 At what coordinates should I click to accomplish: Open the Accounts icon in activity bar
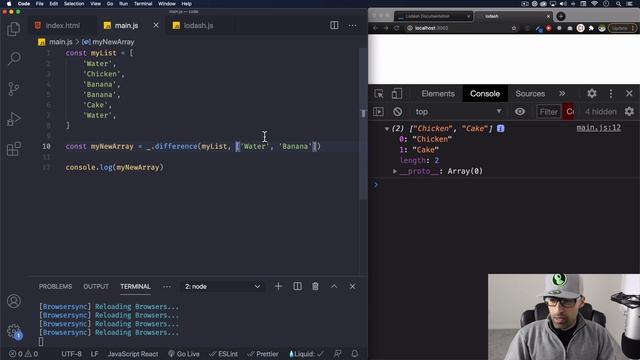coord(13,301)
